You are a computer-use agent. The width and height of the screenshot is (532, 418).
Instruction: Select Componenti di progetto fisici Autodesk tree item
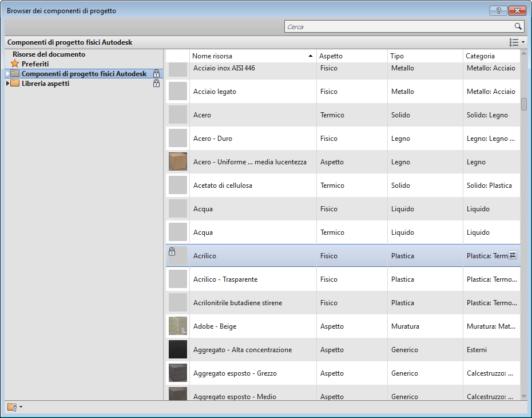tap(84, 73)
